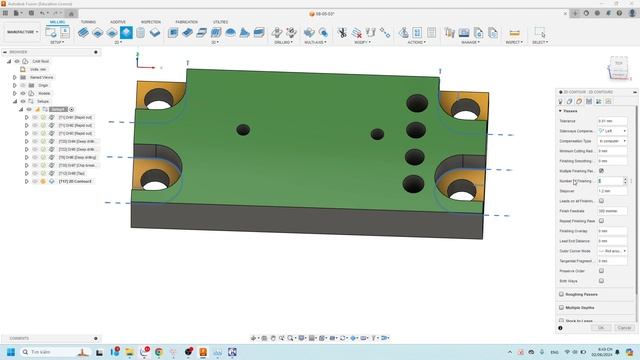Check the Multiple Depths option
The height and width of the screenshot is (360, 640).
[x=561, y=308]
